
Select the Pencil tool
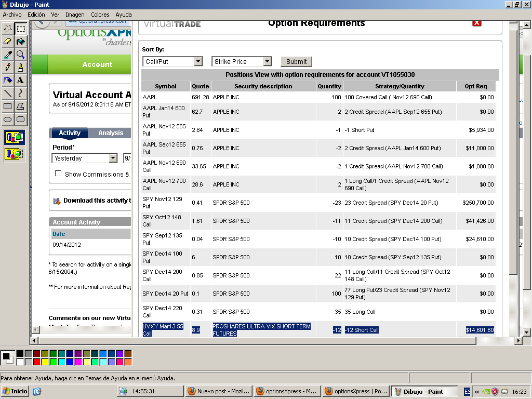pos(8,67)
